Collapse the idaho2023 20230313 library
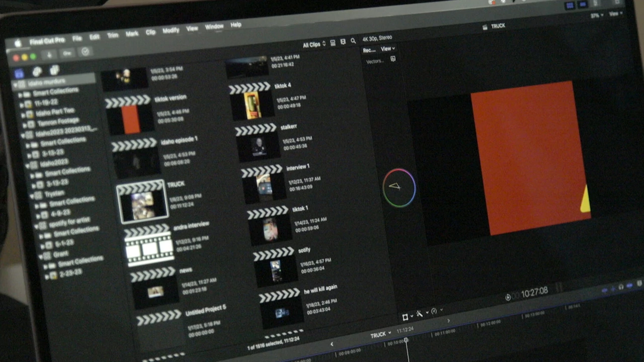 click(x=24, y=135)
